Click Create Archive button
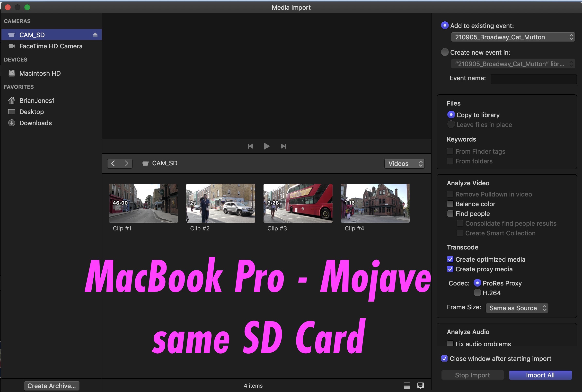 [x=52, y=386]
